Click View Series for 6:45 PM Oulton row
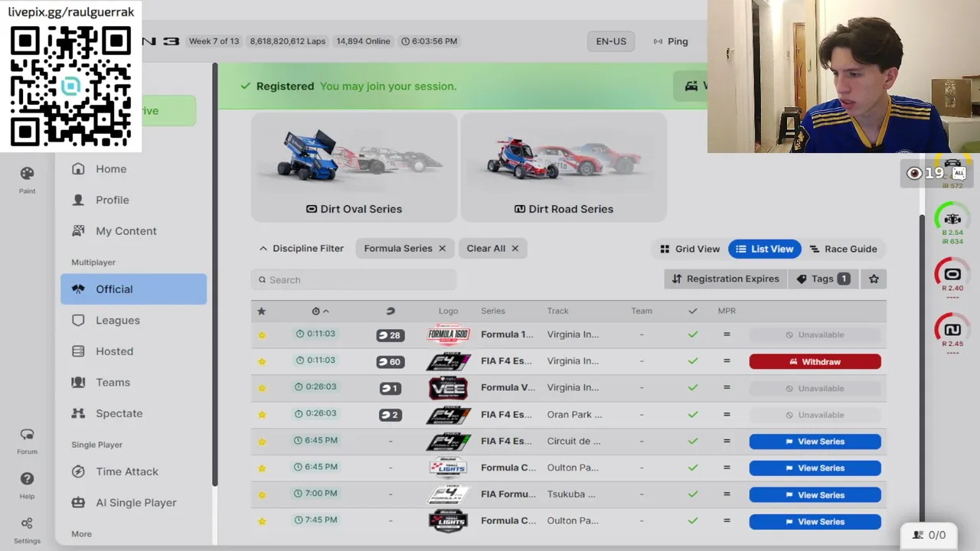 (x=815, y=468)
